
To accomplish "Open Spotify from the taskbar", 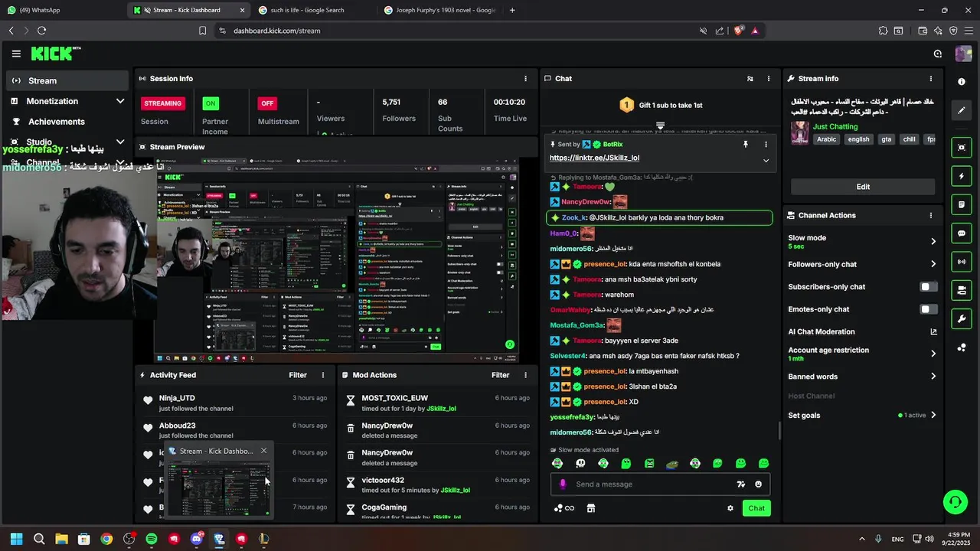I will (x=152, y=539).
